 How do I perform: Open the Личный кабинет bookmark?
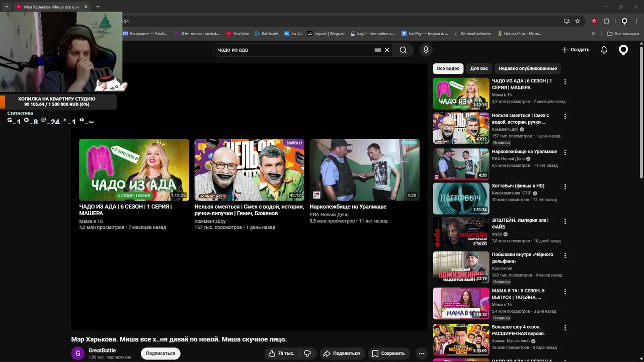coord(472,34)
